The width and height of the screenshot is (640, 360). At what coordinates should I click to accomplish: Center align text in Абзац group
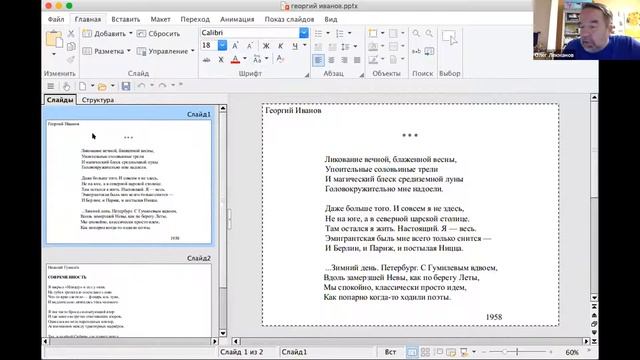(331, 60)
